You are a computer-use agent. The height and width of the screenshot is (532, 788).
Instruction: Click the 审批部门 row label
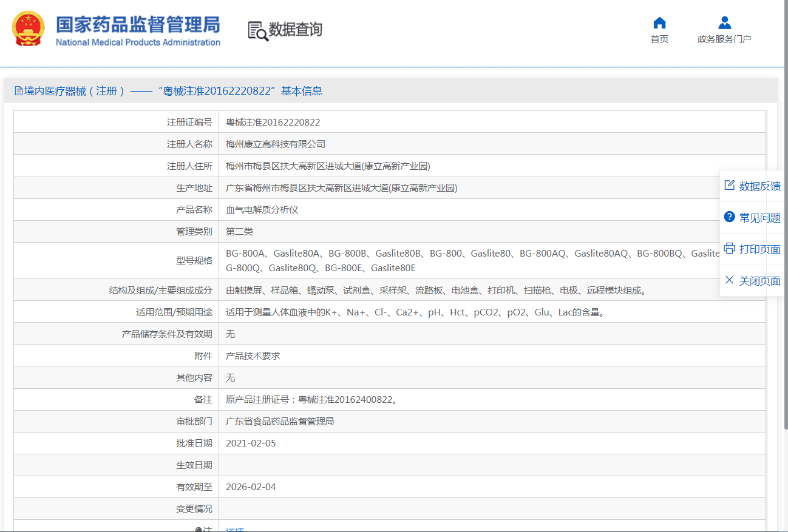pyautogui.click(x=194, y=422)
